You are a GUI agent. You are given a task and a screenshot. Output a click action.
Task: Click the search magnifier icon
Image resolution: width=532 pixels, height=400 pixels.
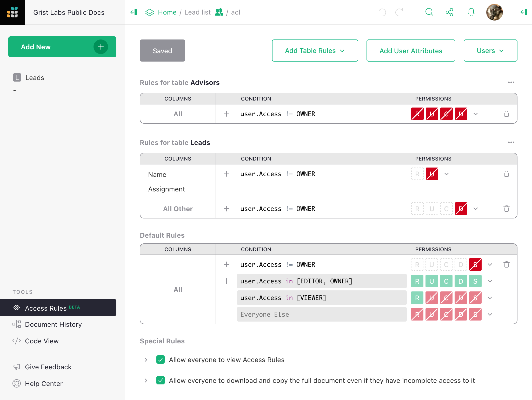point(429,12)
